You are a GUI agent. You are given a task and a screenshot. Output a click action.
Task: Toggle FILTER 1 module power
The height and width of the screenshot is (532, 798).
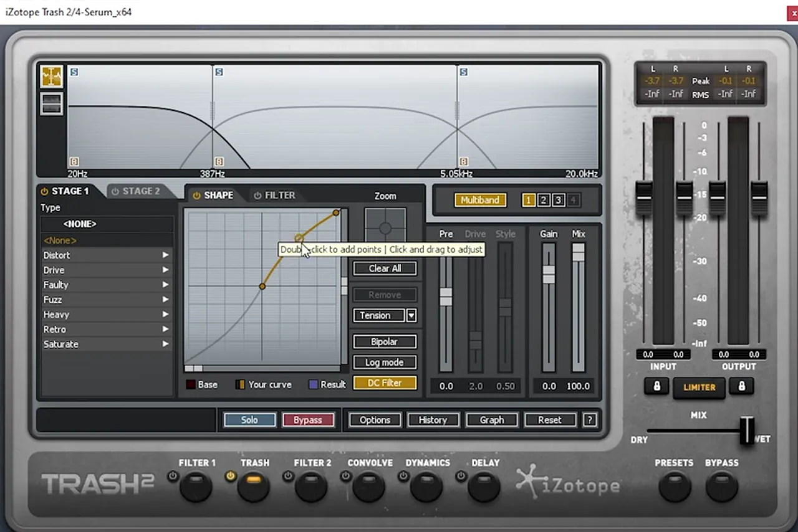pos(173,477)
